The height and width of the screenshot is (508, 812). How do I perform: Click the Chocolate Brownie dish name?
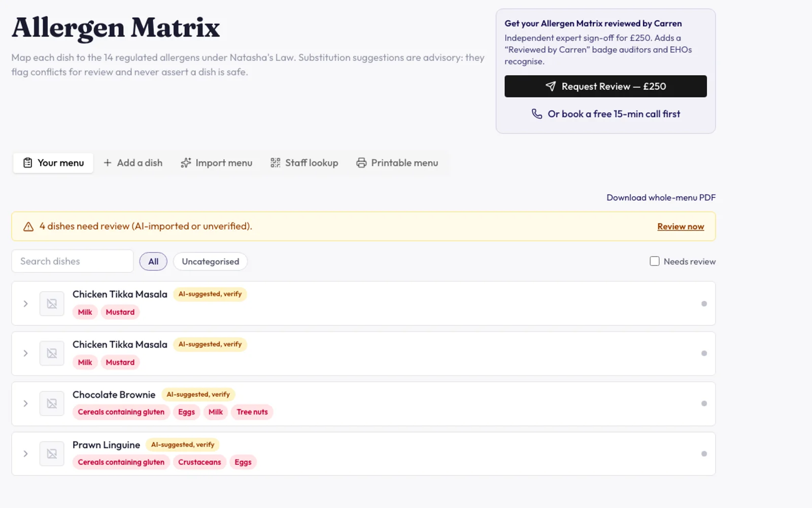114,394
